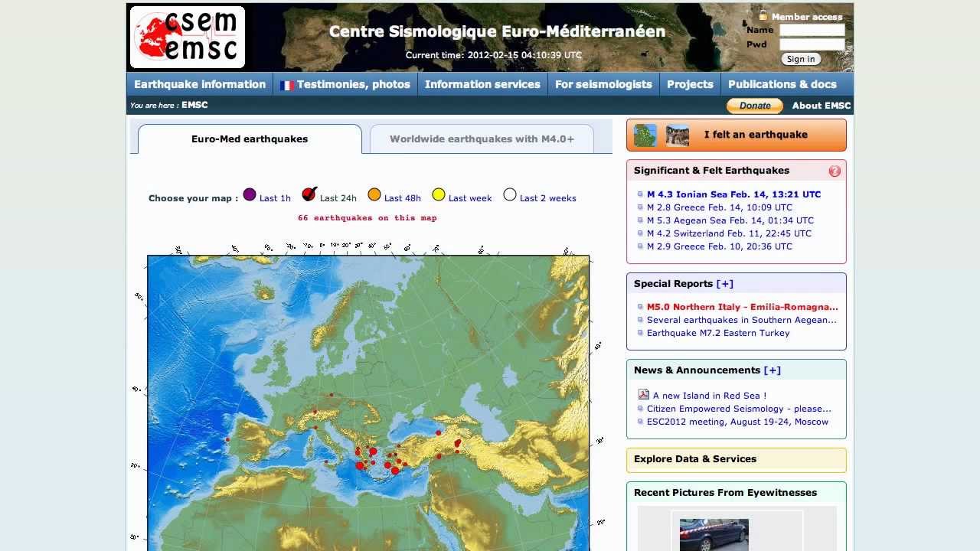Open A new Island in Red Sea news
The height and width of the screenshot is (551, 980).
coord(710,396)
